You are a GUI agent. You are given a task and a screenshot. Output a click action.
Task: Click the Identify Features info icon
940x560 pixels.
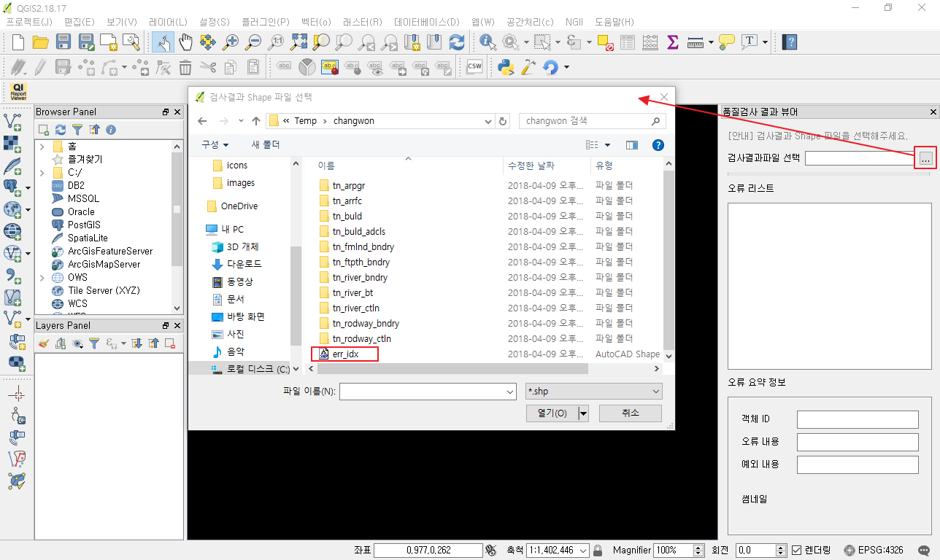(x=488, y=42)
